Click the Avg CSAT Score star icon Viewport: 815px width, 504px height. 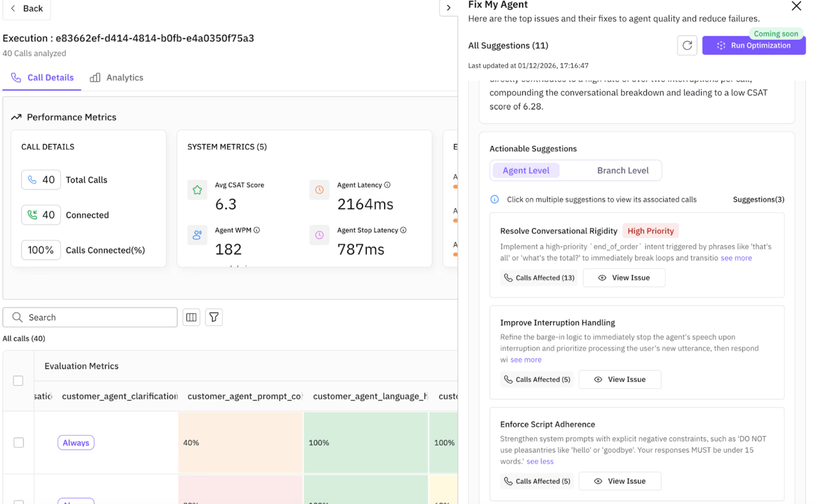[x=197, y=190]
